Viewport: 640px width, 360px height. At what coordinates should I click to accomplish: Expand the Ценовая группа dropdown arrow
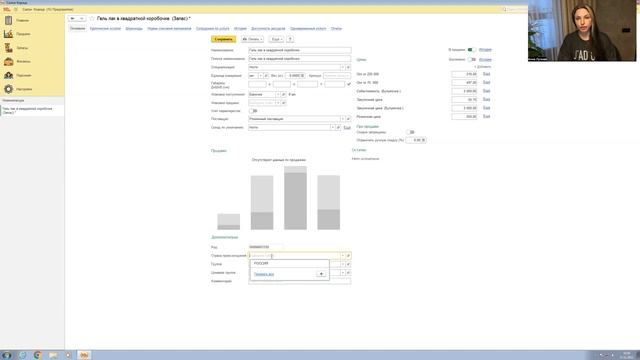(342, 273)
